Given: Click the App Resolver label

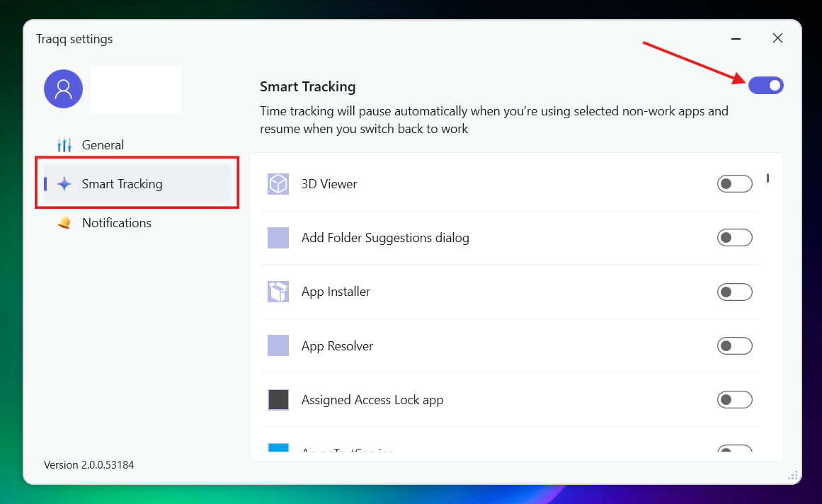Looking at the screenshot, I should [337, 345].
